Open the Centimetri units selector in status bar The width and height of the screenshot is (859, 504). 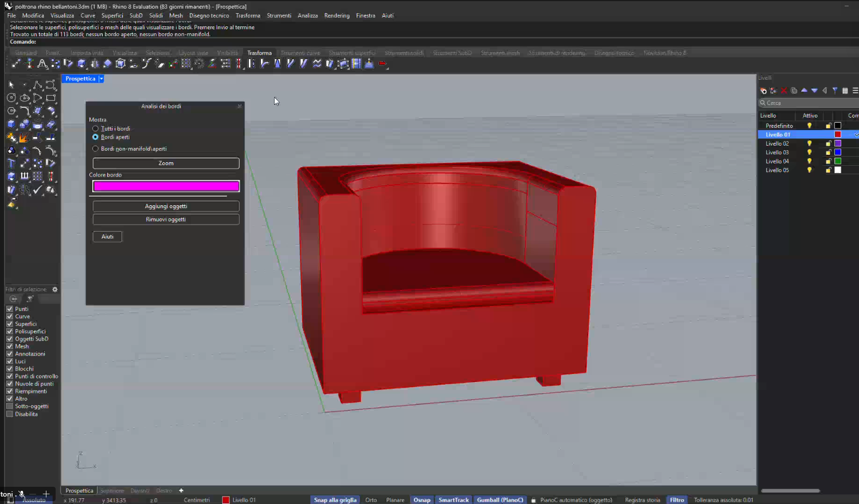(197, 500)
